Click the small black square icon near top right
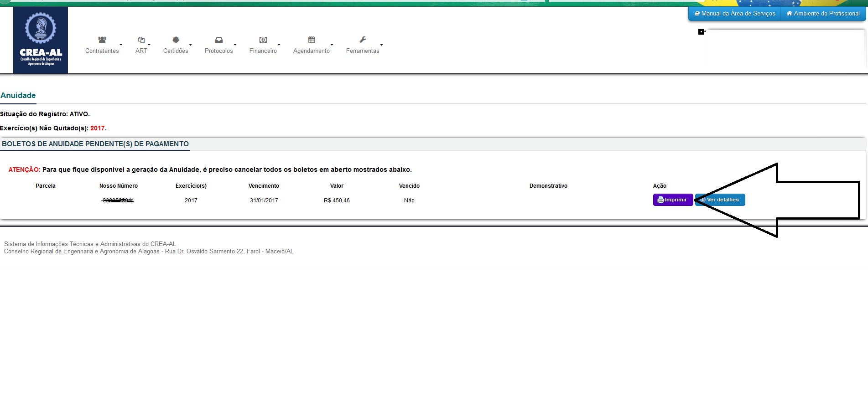This screenshot has width=868, height=406. coord(702,31)
